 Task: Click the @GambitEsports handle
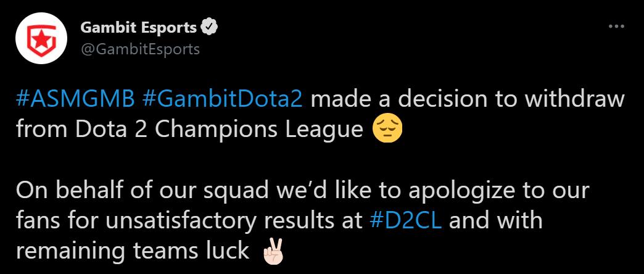[x=140, y=49]
